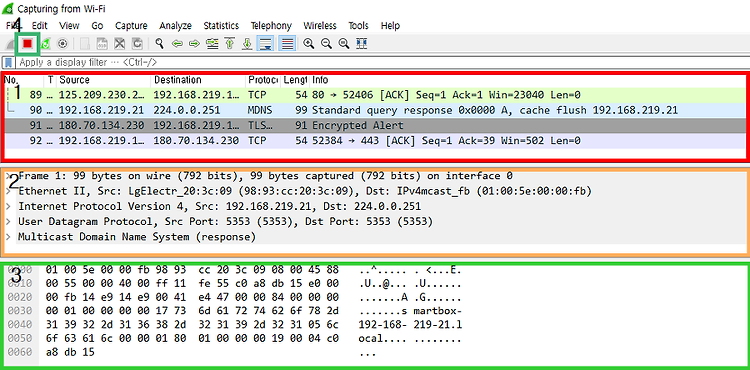750x370 pixels.
Task: Stop the running packet capture
Action: 28,44
